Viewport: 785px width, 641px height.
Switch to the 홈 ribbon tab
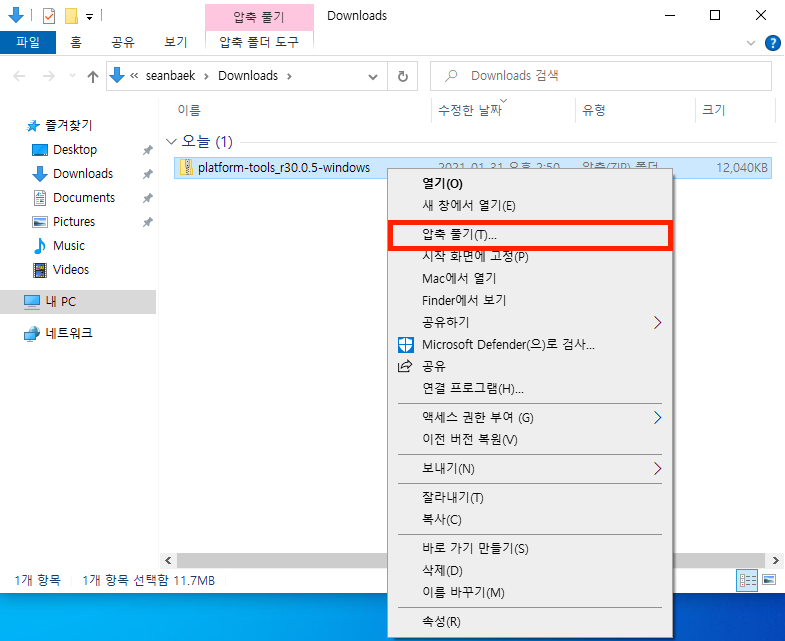point(76,42)
